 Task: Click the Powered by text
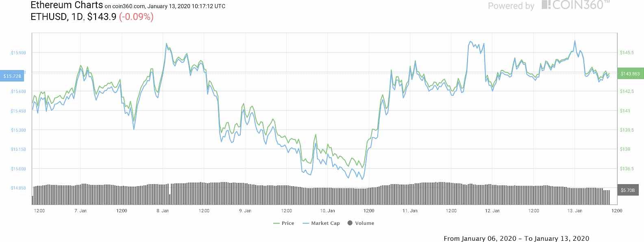[511, 6]
